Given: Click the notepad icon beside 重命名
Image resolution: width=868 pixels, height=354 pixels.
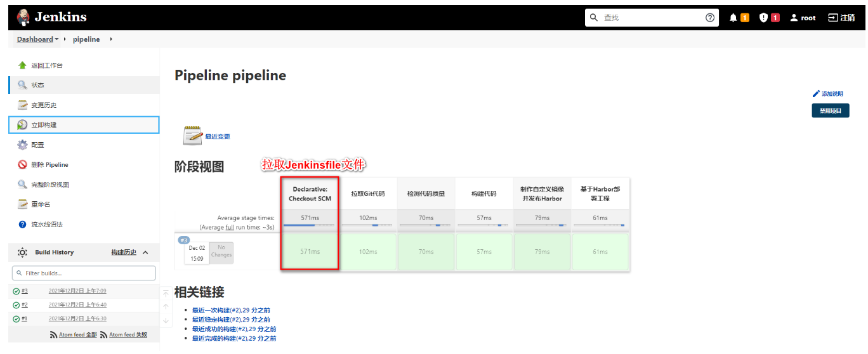Looking at the screenshot, I should coord(22,204).
